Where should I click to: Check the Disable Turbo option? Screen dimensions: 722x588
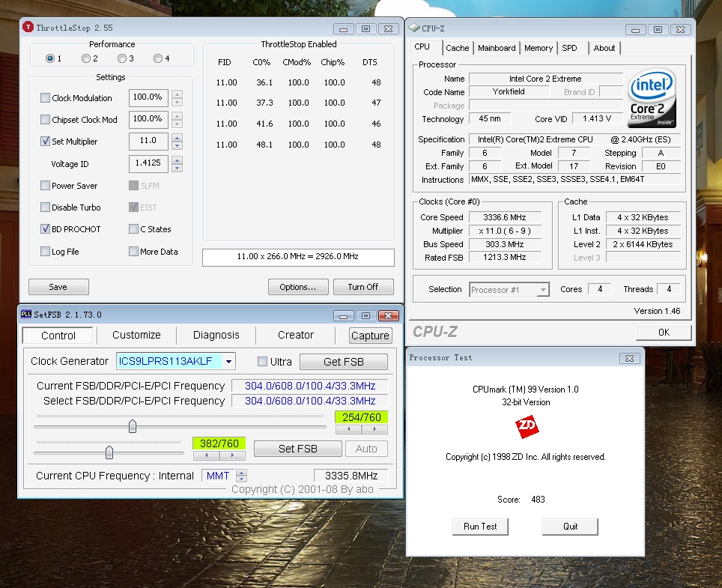coord(45,207)
